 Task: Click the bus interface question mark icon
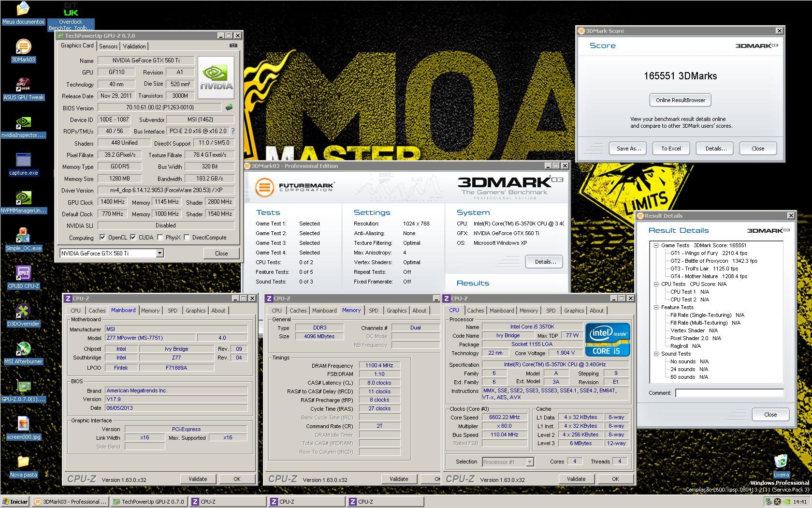pyautogui.click(x=233, y=131)
